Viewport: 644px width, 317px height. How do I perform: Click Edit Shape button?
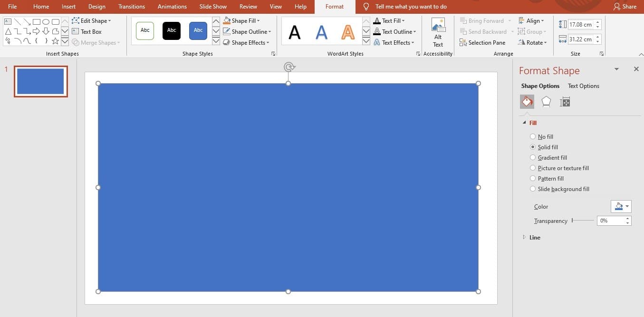[x=91, y=21]
